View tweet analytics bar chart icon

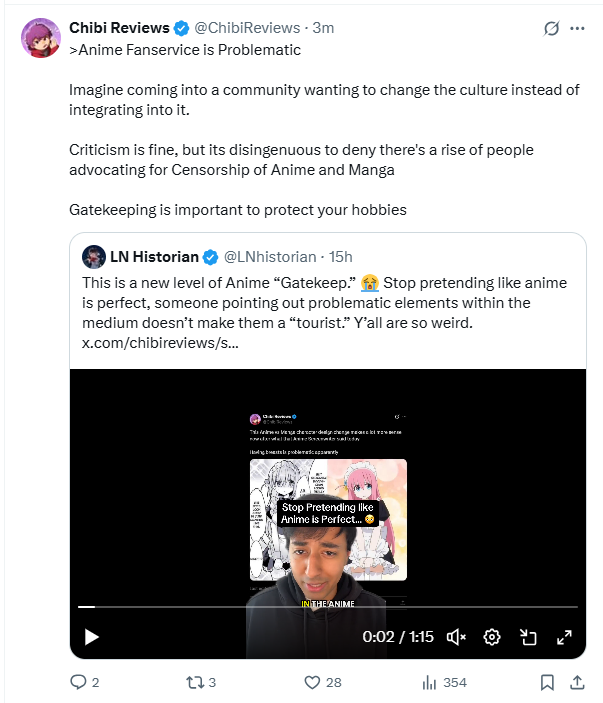pos(429,682)
